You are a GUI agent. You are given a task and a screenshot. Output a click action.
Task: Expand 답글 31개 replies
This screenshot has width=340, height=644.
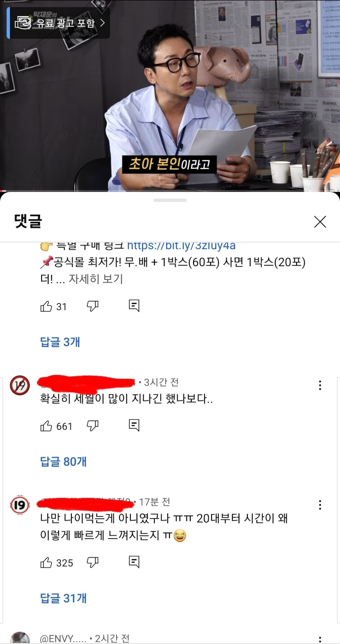[x=63, y=598]
